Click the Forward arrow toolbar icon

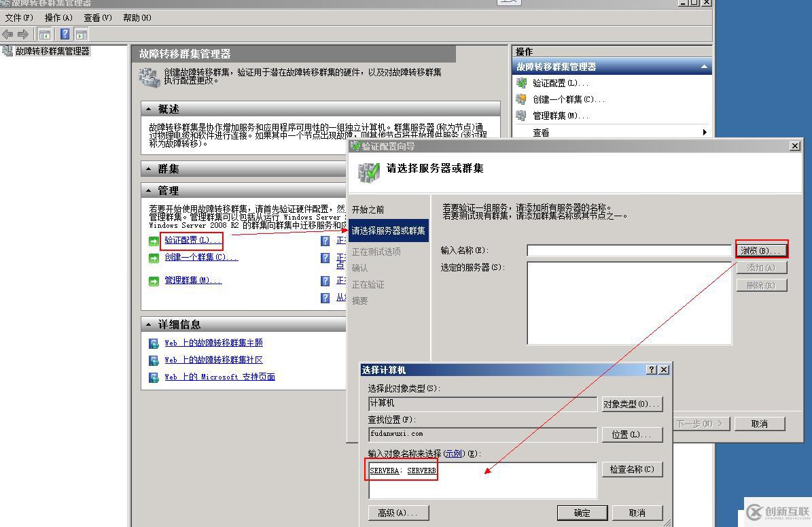click(x=23, y=35)
